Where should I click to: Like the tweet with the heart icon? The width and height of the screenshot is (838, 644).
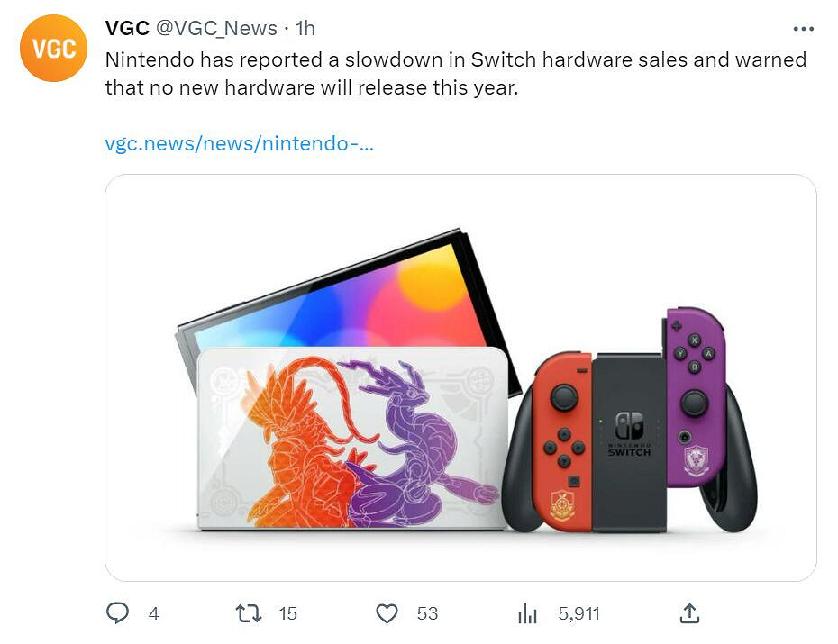point(387,613)
